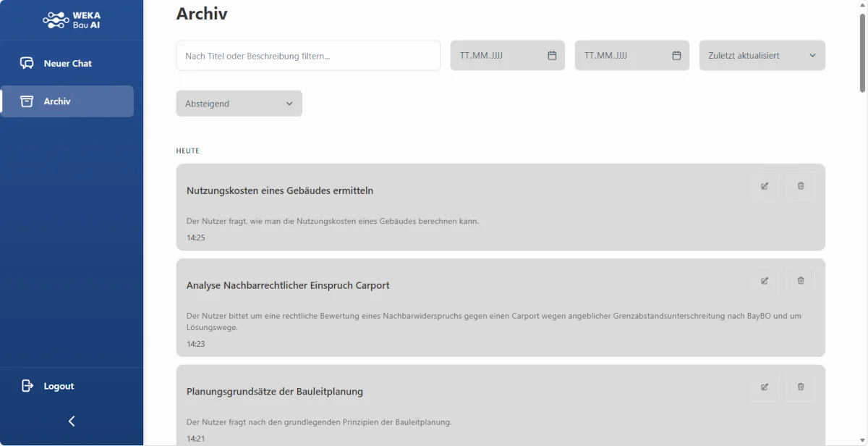Click the WEKA Bau AI logo
The width and height of the screenshot is (868, 446).
(72, 20)
